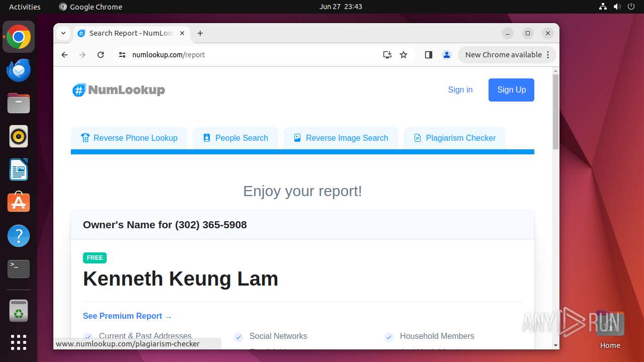Click the Chrome back arrow

[64, 55]
